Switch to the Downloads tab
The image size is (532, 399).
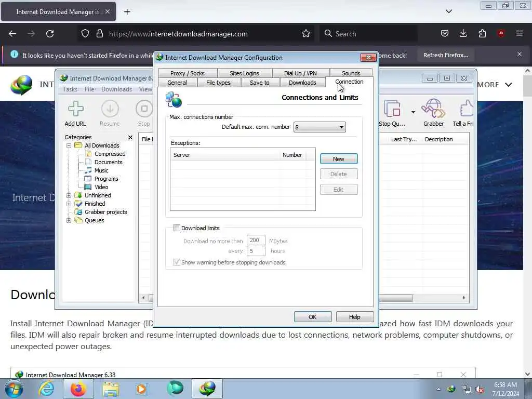(x=302, y=83)
